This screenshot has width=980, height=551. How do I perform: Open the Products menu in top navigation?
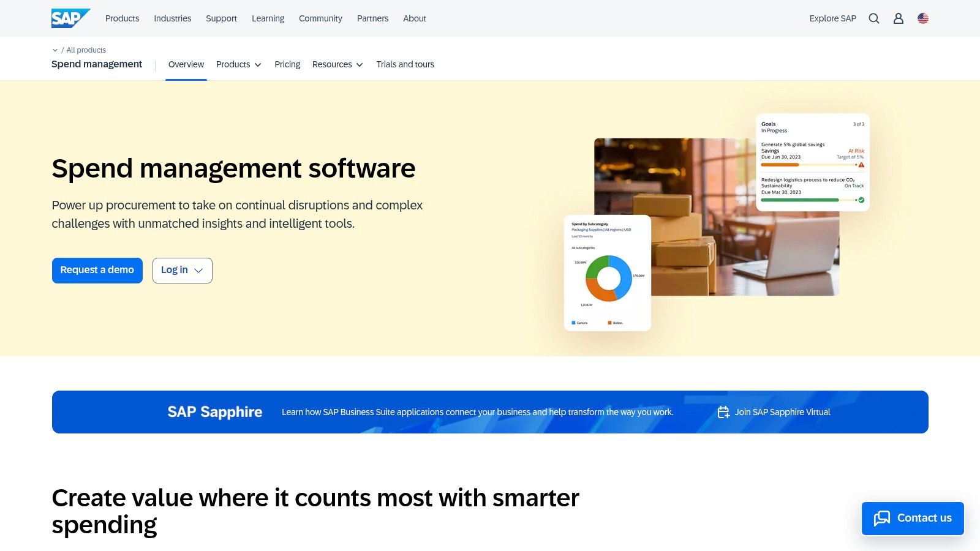[123, 18]
